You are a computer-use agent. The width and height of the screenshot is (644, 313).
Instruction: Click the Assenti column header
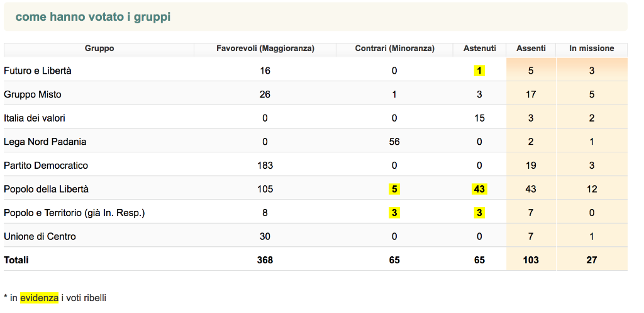[x=531, y=48]
